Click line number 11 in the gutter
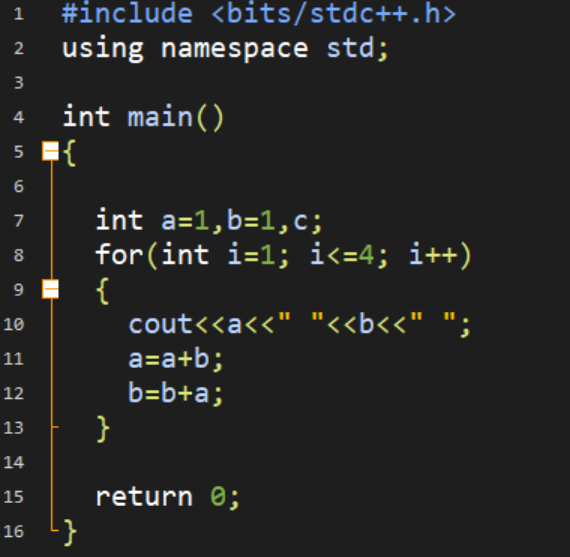This screenshot has width=570, height=557. click(x=14, y=359)
